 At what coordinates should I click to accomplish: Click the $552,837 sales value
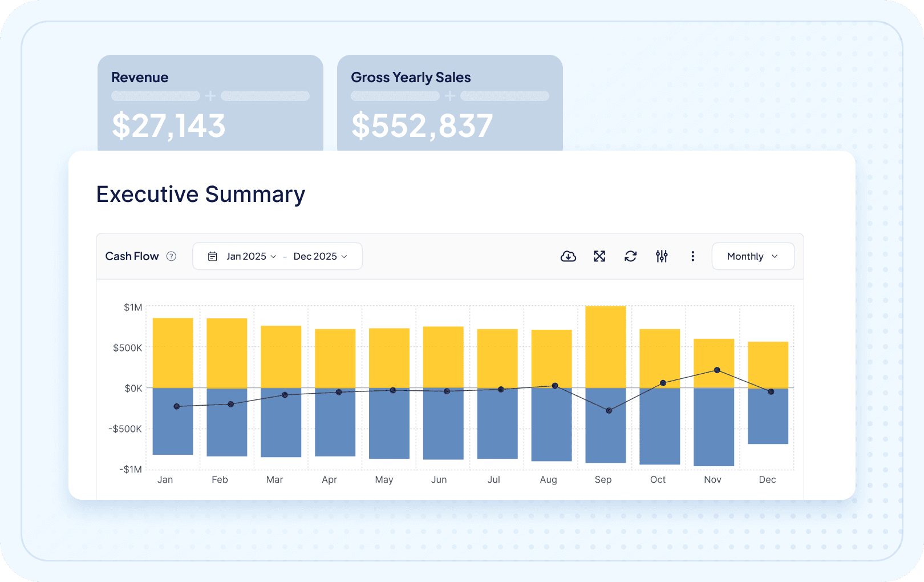pos(422,126)
